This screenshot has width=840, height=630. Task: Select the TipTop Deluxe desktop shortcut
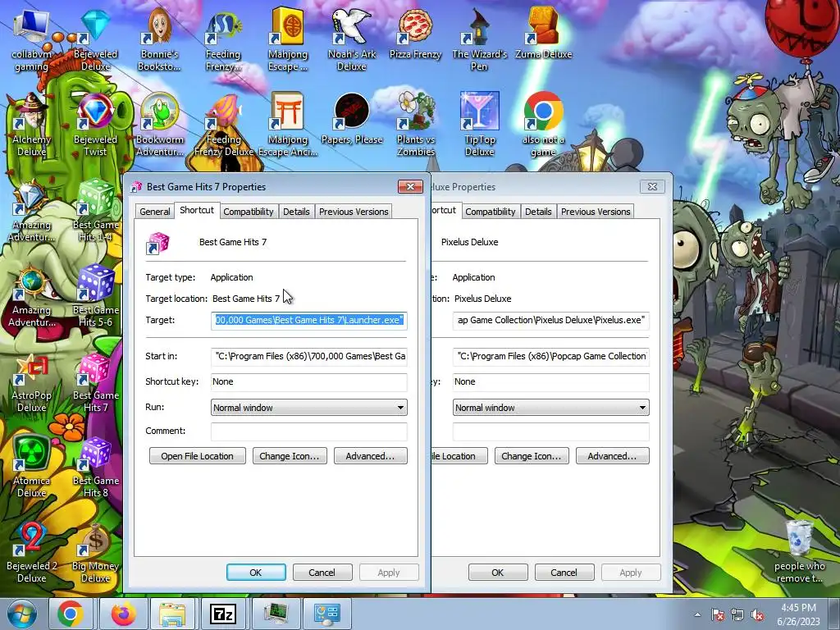coord(479,126)
